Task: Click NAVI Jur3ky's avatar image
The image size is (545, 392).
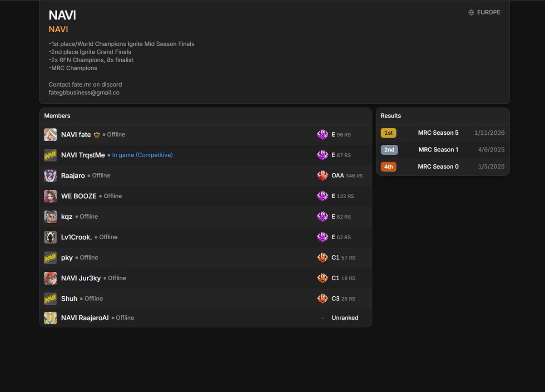Action: [50, 278]
